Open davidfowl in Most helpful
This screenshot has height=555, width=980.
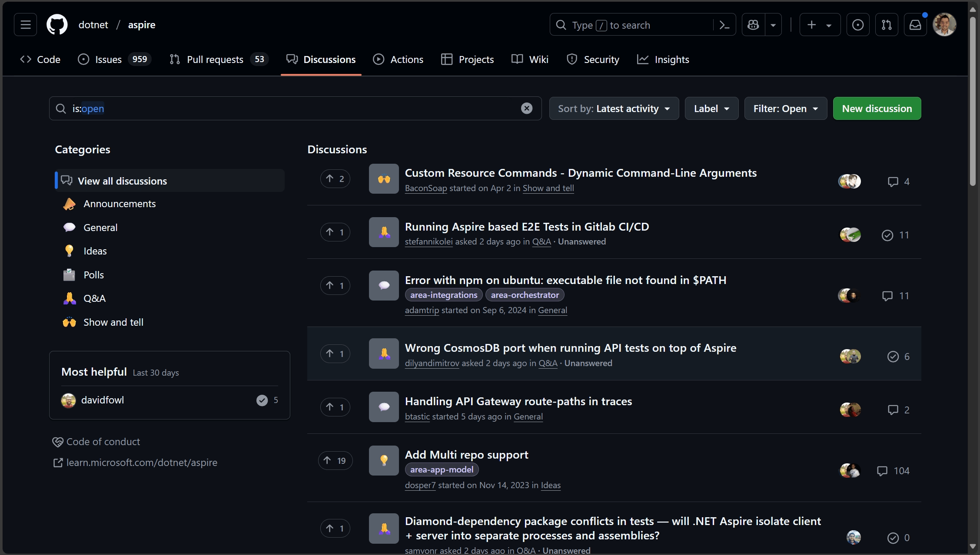[x=103, y=400]
